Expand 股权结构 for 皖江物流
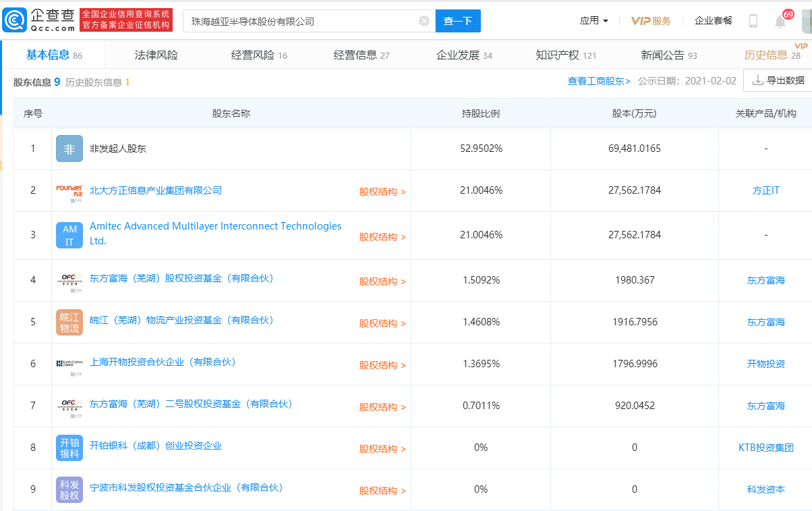 [382, 323]
